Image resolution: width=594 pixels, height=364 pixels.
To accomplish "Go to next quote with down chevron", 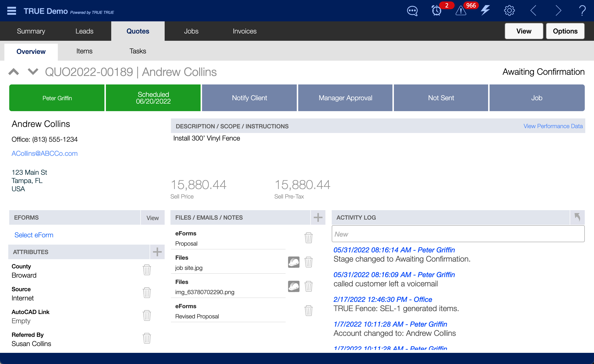I will coord(33,72).
